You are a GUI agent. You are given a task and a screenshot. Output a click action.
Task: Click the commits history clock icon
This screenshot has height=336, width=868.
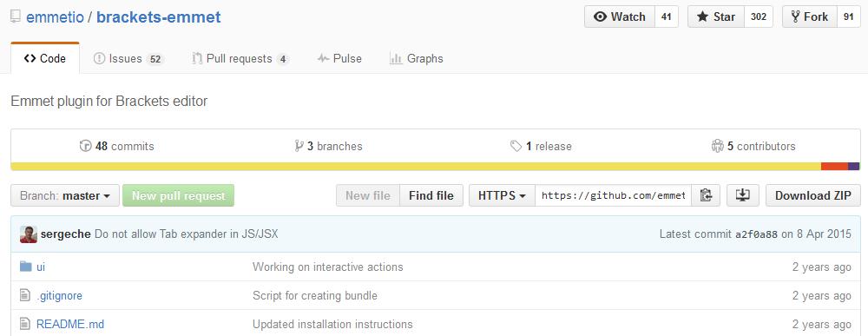coord(85,146)
